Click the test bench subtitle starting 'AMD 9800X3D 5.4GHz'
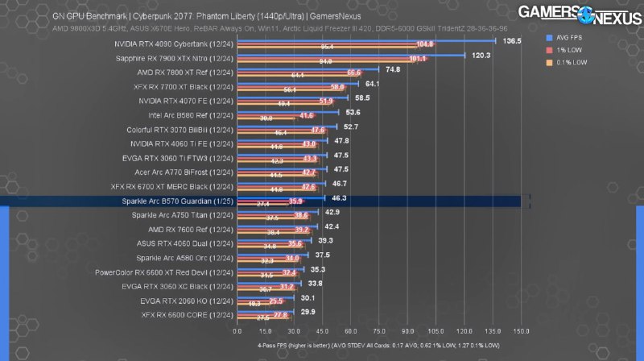This screenshot has width=644, height=361. point(279,29)
